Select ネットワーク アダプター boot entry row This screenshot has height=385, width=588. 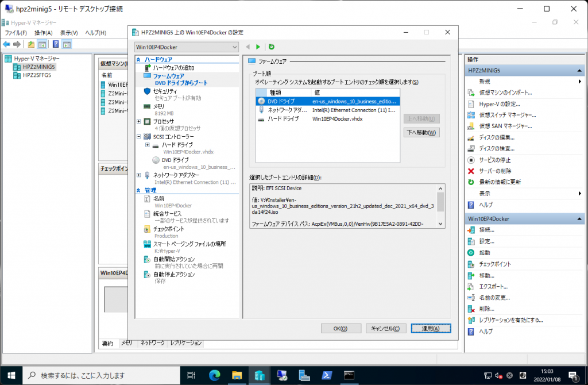(328, 110)
